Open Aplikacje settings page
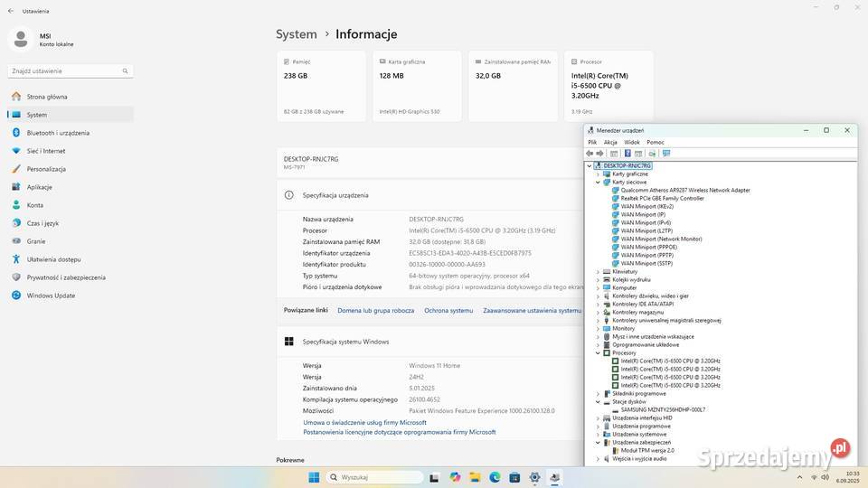 (71, 187)
